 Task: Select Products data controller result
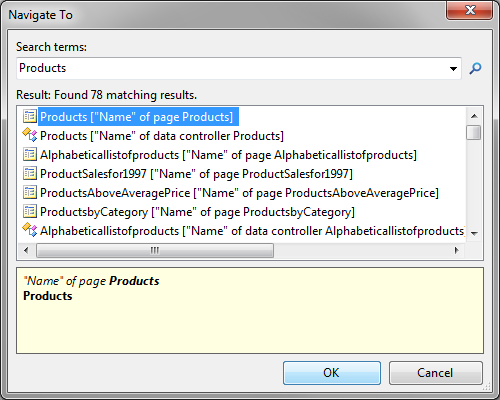[x=162, y=136]
